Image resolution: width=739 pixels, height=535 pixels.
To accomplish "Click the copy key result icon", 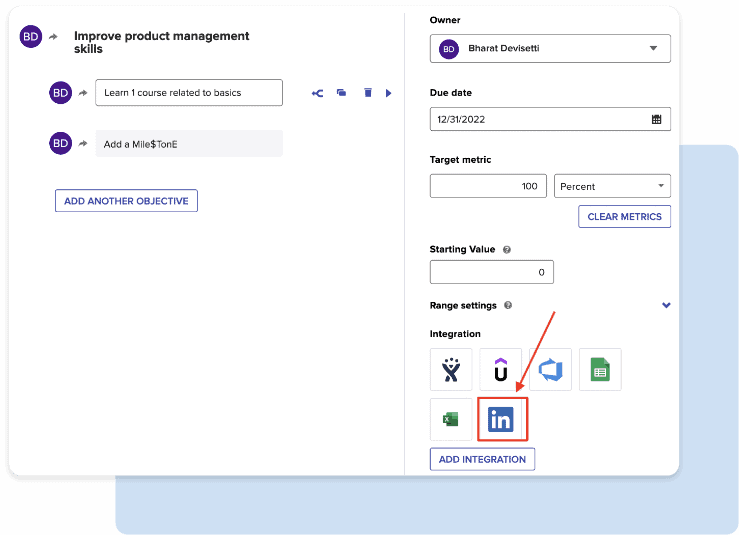I will [342, 92].
